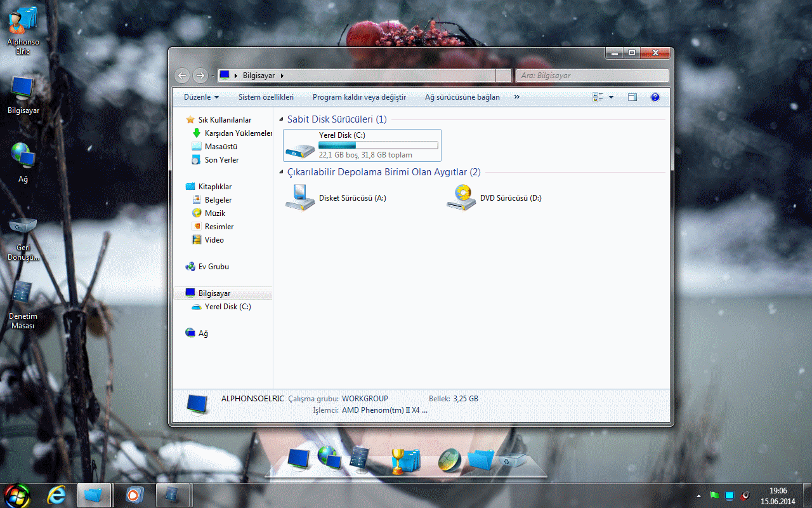
Task: Click the Ara: Bilgisayar search box
Action: coord(592,76)
